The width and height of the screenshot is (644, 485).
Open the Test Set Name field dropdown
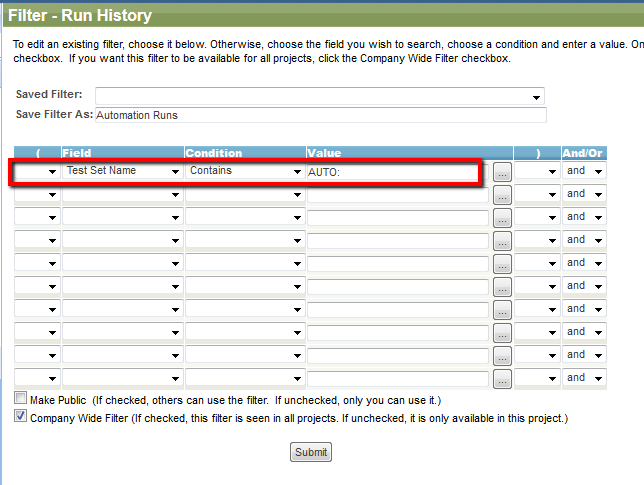(122, 171)
